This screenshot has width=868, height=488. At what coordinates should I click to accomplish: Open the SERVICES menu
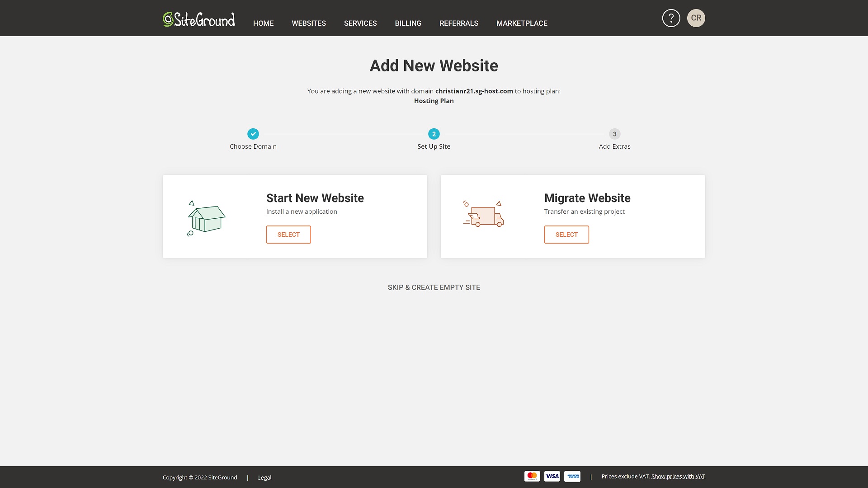point(360,23)
